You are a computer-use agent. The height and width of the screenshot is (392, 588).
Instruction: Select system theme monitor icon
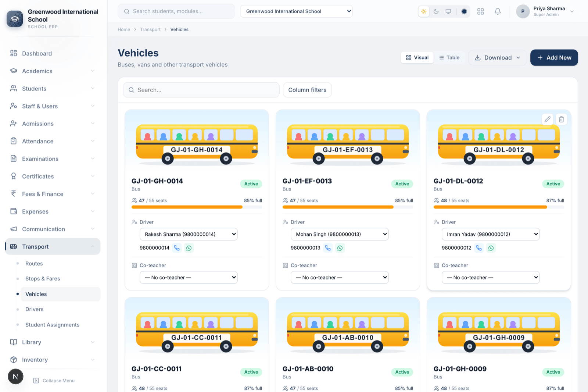[x=448, y=11]
